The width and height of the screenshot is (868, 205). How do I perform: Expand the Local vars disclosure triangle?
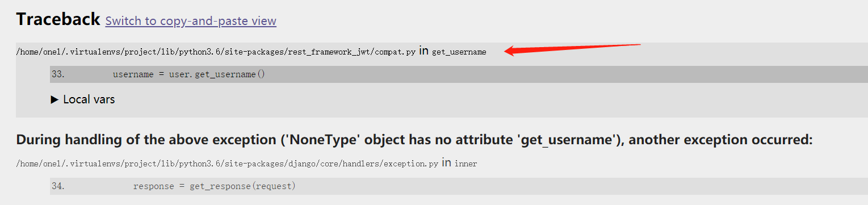54,99
